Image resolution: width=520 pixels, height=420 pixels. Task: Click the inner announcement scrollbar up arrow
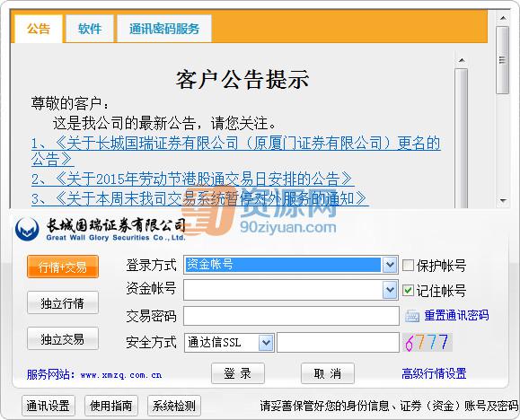pyautogui.click(x=462, y=60)
